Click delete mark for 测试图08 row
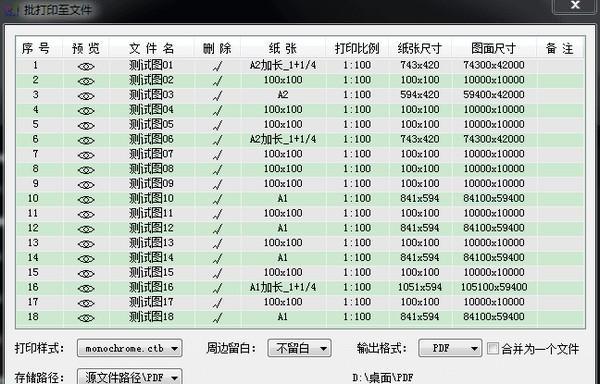600x384 pixels. click(x=217, y=170)
